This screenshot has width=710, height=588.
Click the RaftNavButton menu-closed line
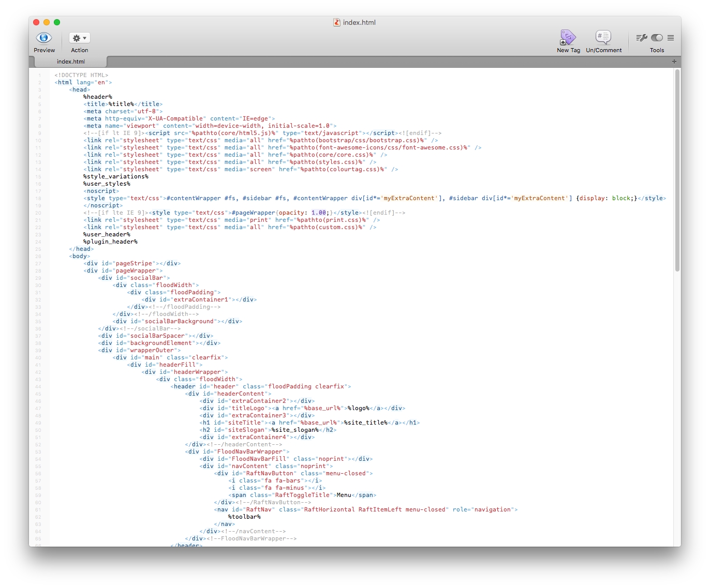pyautogui.click(x=293, y=473)
